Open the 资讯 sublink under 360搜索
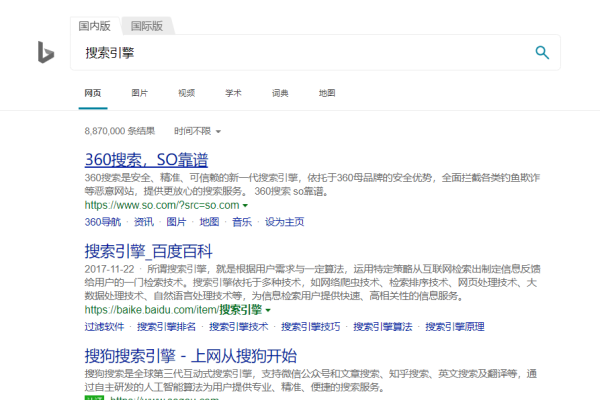The width and height of the screenshot is (600, 400). point(144,222)
